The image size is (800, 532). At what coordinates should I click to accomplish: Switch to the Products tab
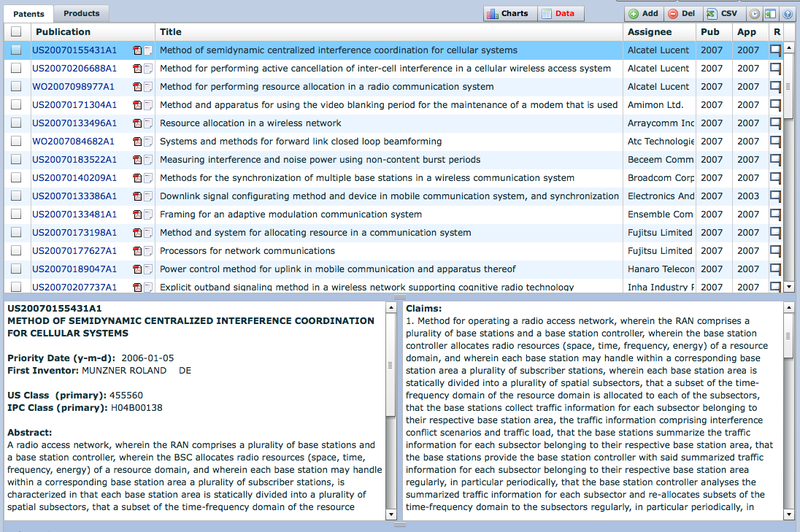(x=81, y=14)
